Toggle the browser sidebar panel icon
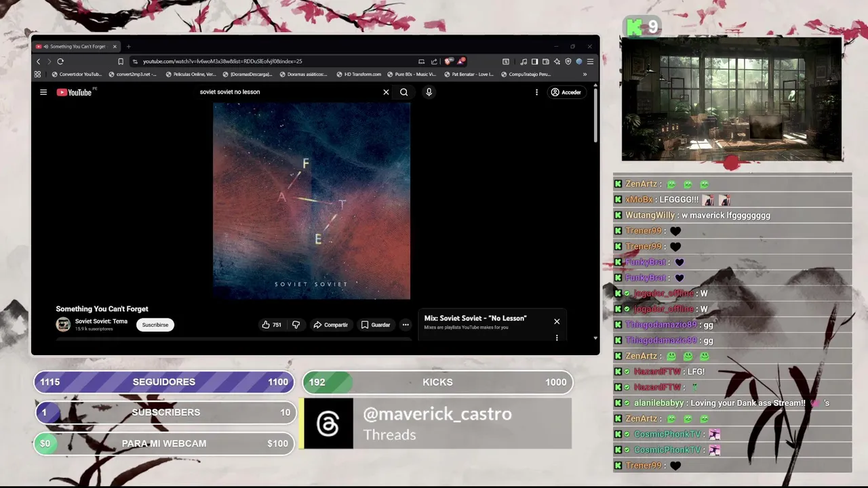The width and height of the screenshot is (868, 488). [534, 62]
